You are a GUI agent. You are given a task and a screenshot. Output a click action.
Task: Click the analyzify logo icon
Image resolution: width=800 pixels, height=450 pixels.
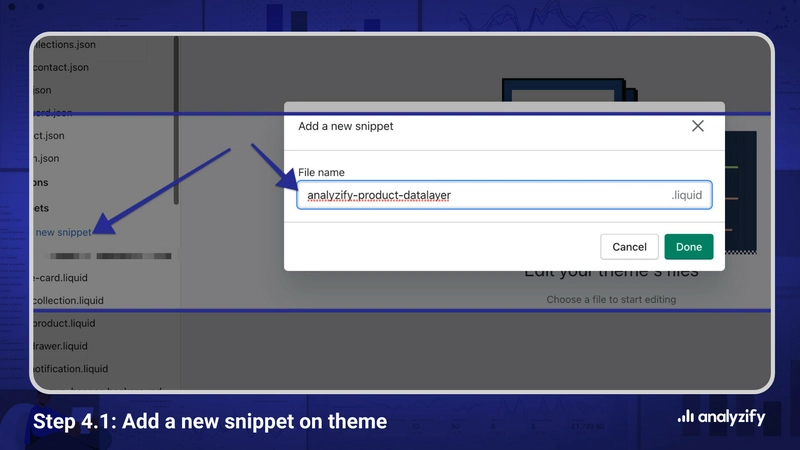pos(685,417)
